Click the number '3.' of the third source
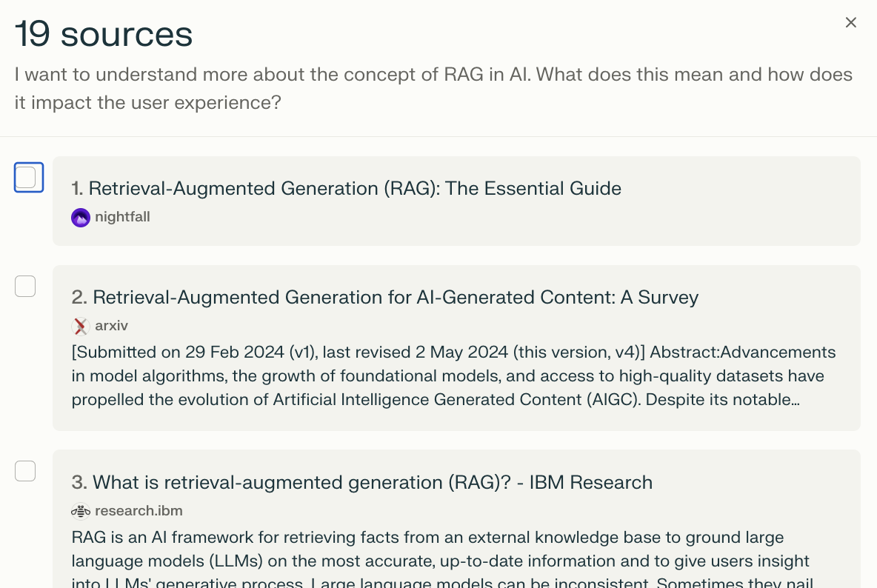Image resolution: width=877 pixels, height=588 pixels. 79,483
